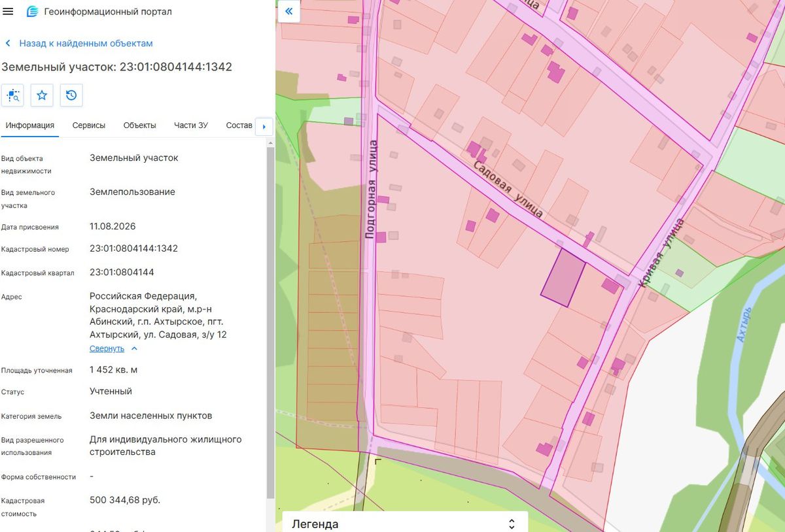Image resolution: width=785 pixels, height=532 pixels.
Task: Collapse the side panel with double chevron
Action: pyautogui.click(x=289, y=12)
